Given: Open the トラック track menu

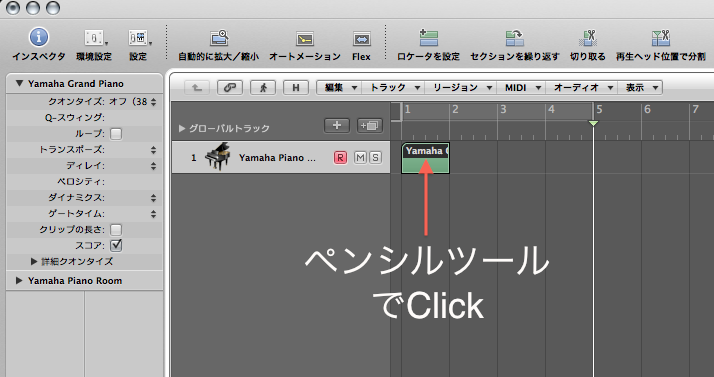Looking at the screenshot, I should (393, 87).
